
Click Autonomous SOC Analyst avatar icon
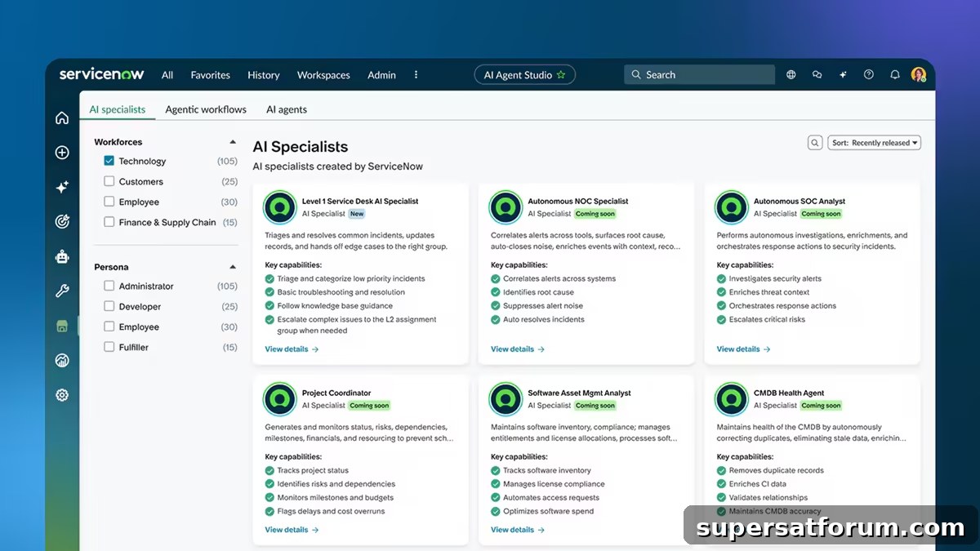(732, 207)
